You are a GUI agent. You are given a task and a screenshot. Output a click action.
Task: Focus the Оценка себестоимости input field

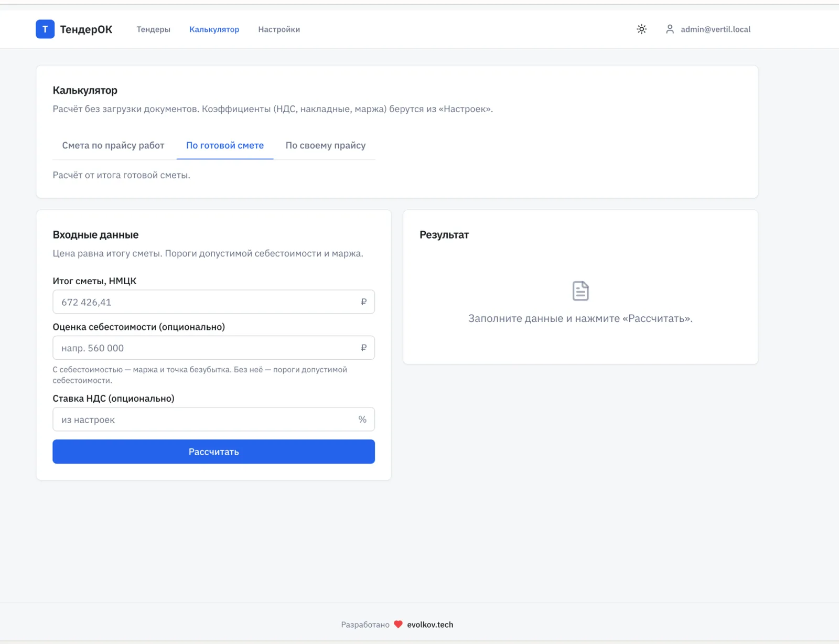(213, 348)
